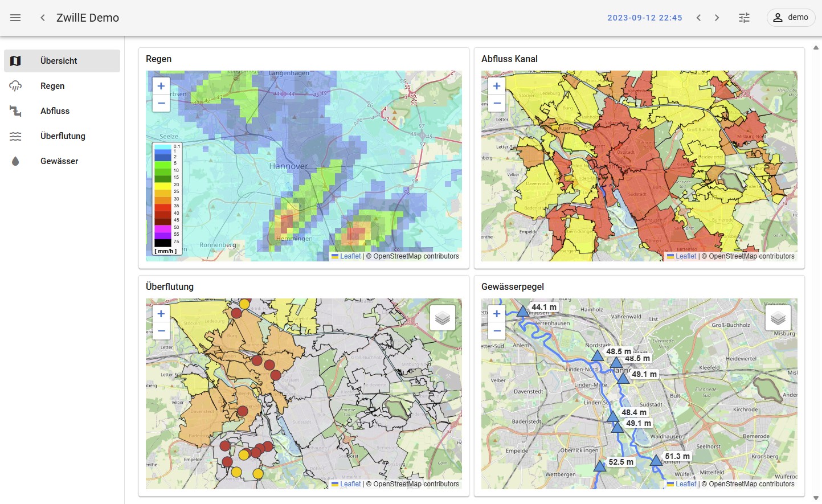Toggle the sidebar with the hamburger menu

click(15, 17)
